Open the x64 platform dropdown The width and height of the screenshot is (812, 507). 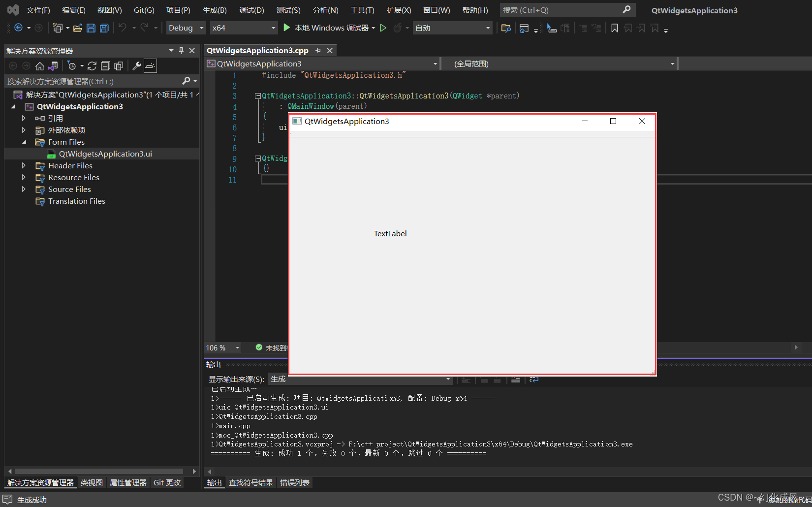(x=244, y=28)
